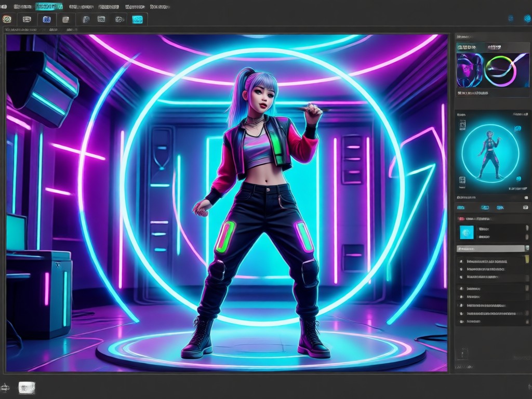Select the cyan square swatch thumbnail

pyautogui.click(x=467, y=232)
